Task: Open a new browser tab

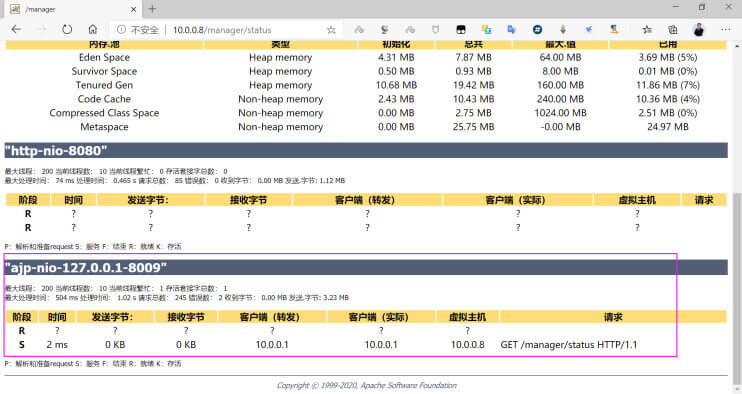Action: click(152, 9)
